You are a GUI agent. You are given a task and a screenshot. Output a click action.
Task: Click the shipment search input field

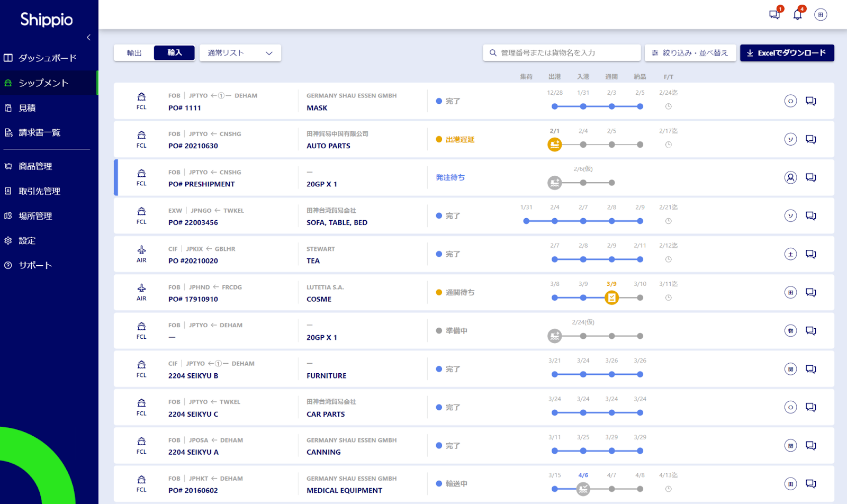561,53
